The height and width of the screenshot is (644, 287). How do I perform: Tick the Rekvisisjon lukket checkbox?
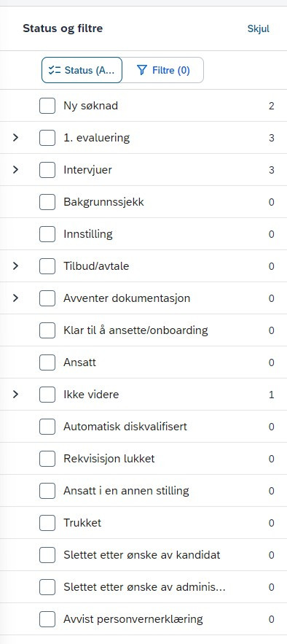(47, 458)
